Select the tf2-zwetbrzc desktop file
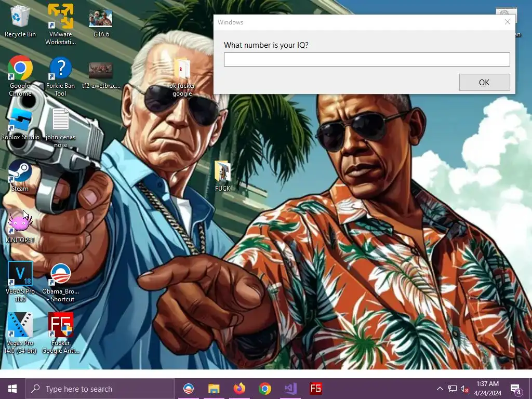The width and height of the screenshot is (532, 399). (101, 75)
